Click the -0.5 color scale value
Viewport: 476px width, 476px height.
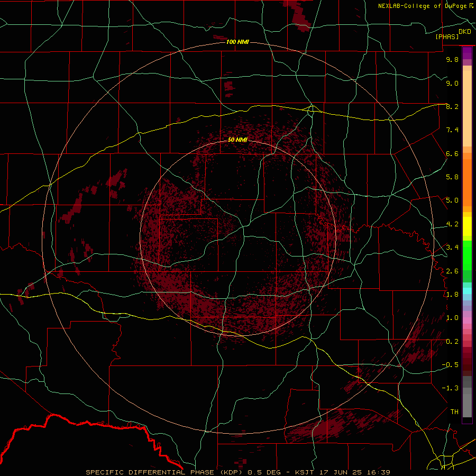coord(450,365)
